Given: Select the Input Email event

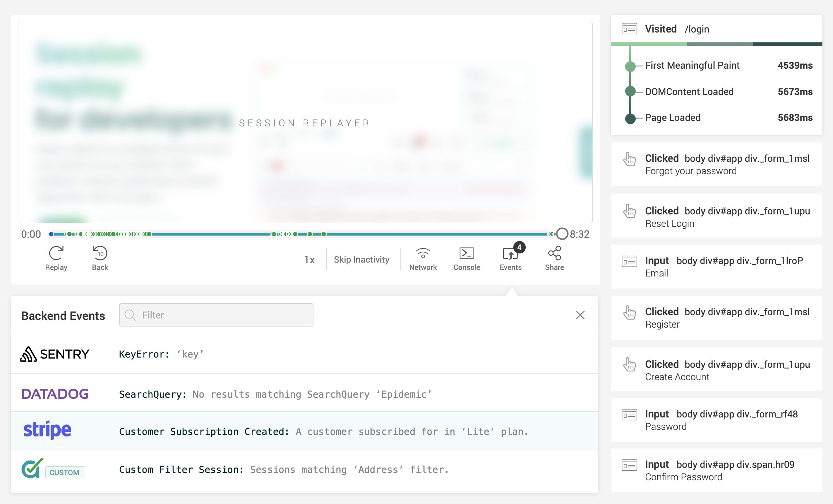Looking at the screenshot, I should pos(716,267).
